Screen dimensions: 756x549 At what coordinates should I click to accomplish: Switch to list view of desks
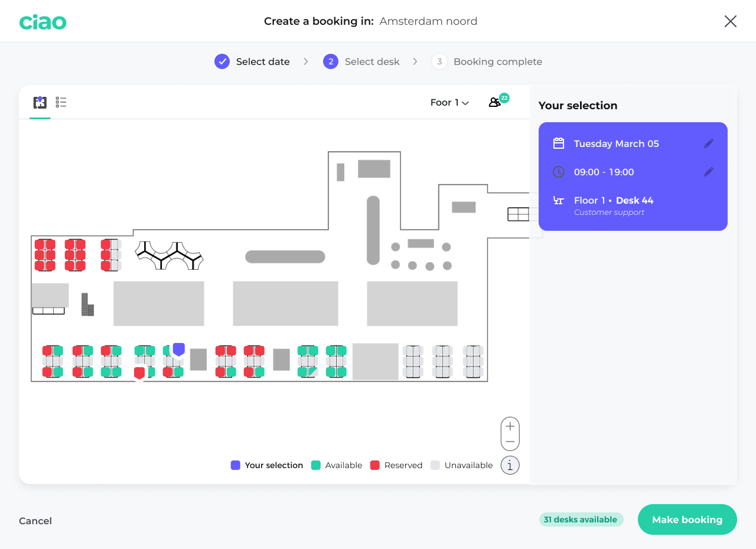[x=61, y=102]
